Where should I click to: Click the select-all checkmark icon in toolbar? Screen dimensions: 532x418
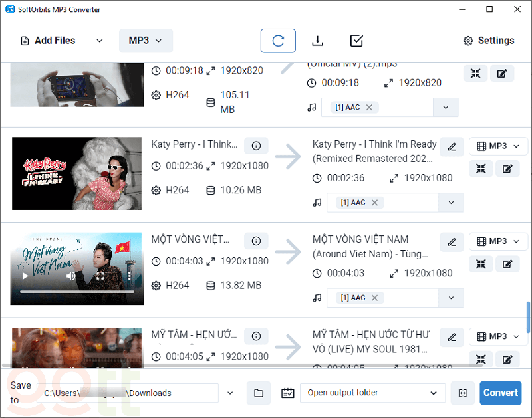click(356, 41)
